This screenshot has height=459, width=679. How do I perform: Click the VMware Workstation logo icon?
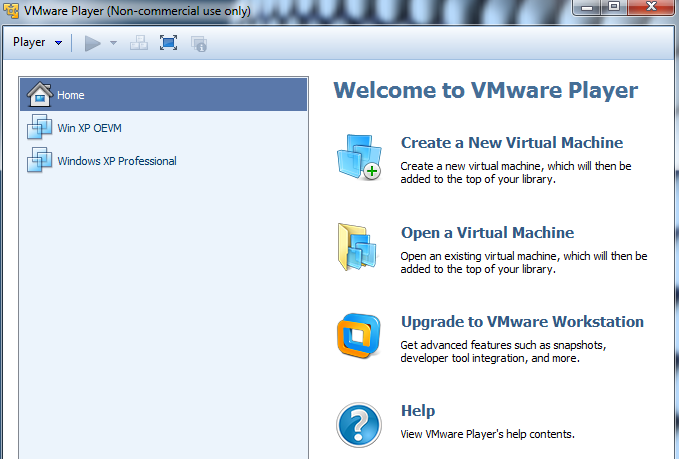(x=359, y=336)
